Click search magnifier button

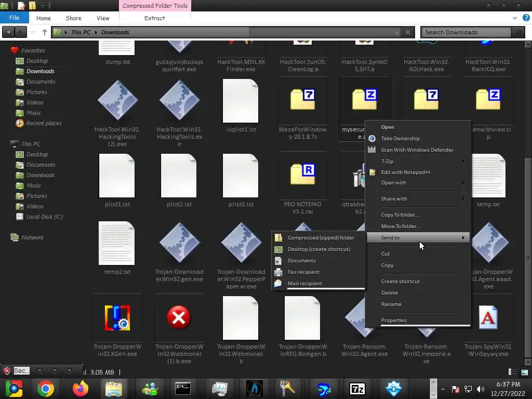(x=518, y=32)
